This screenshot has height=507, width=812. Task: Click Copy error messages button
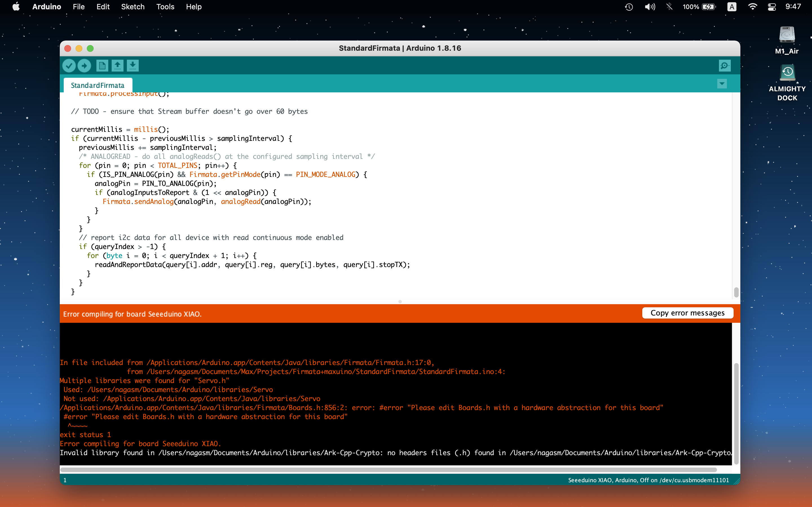click(687, 313)
